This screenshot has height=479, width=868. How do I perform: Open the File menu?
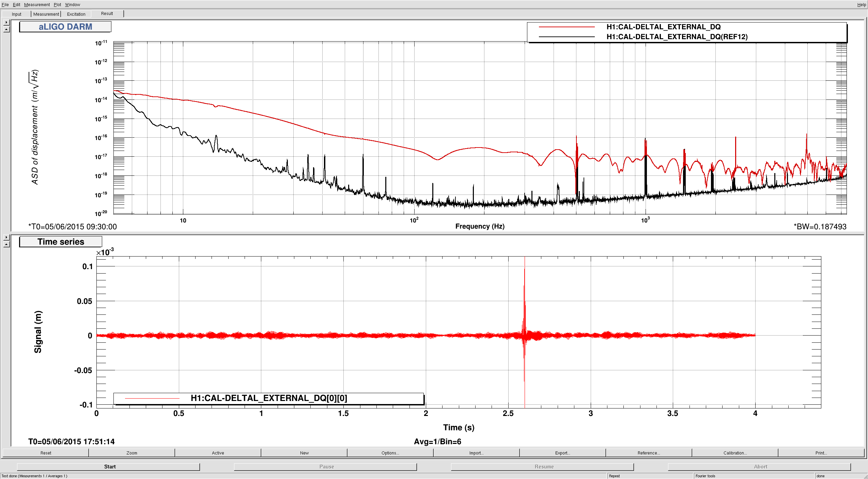(5, 4)
